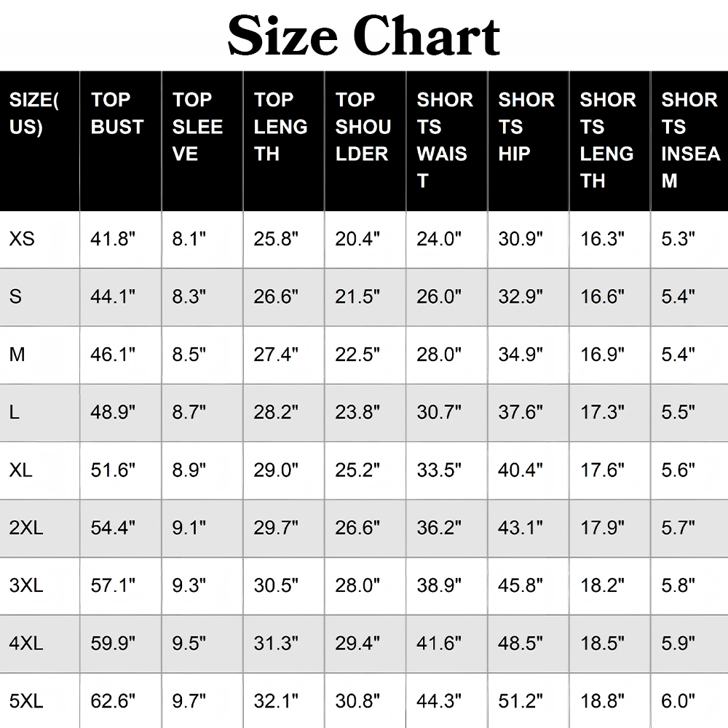Click the XS top sleeve value 8.1"
728x728 pixels.
pos(189,239)
